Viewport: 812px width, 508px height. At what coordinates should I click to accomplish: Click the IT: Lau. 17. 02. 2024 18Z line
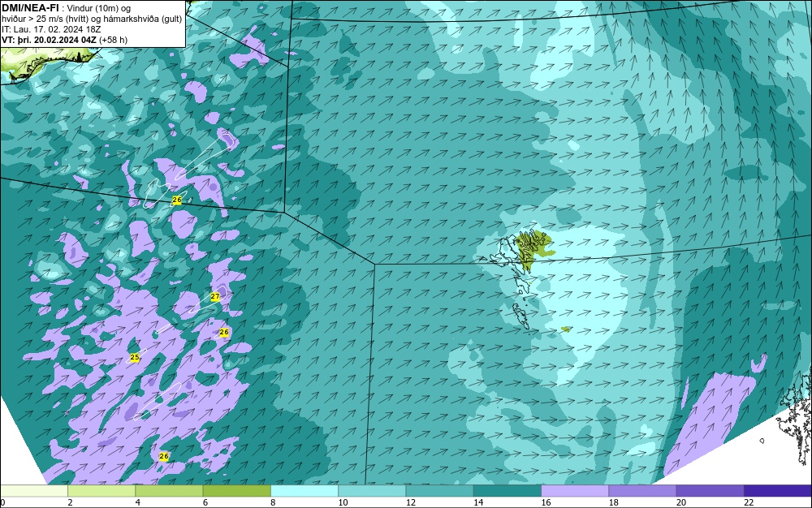coord(51,29)
